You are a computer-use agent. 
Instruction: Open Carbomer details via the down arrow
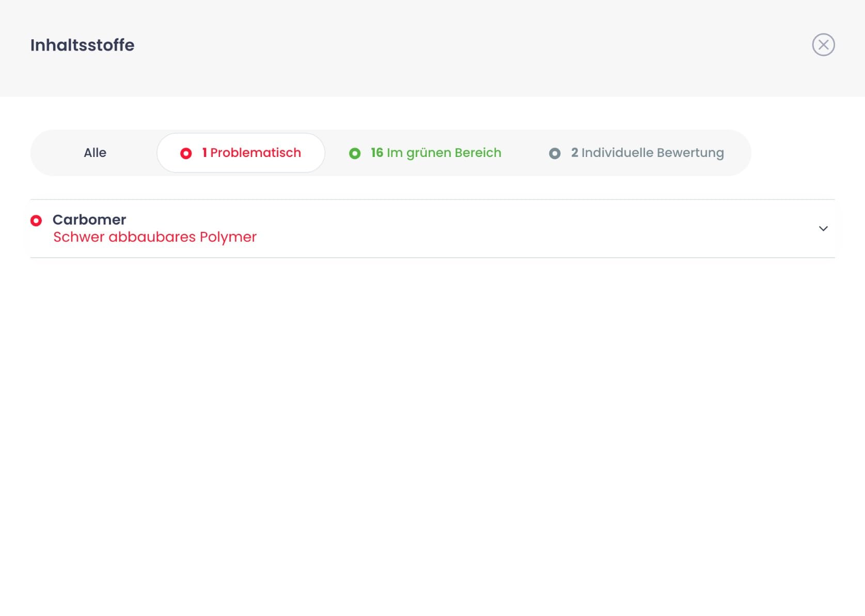(x=823, y=228)
